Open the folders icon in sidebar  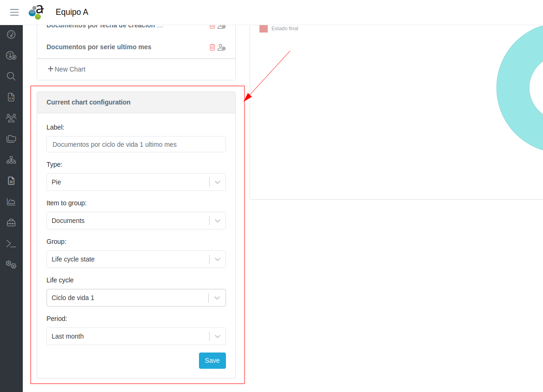click(11, 139)
